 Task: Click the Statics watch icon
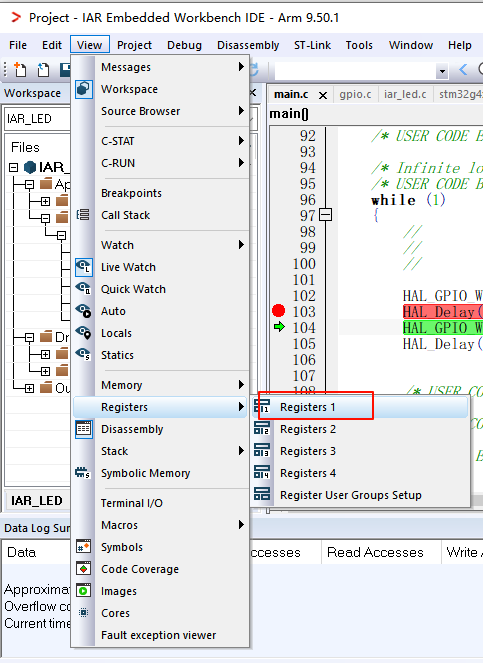click(83, 355)
